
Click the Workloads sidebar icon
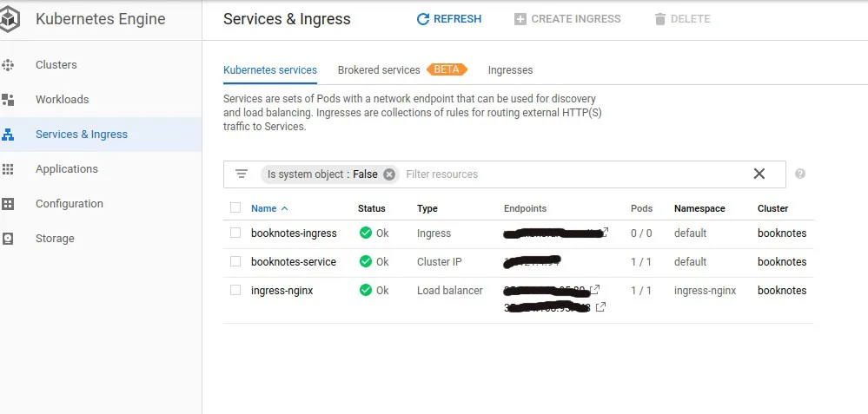9,100
